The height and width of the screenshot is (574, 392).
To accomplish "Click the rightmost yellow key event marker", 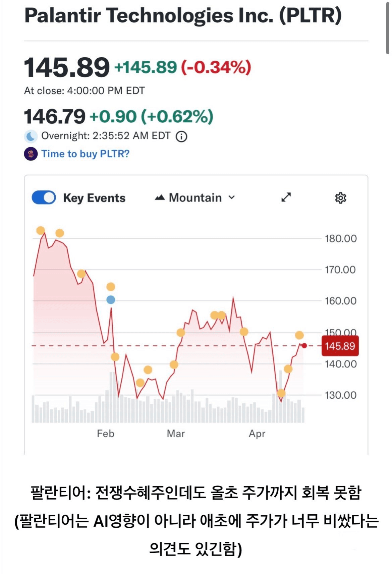I will coord(299,335).
